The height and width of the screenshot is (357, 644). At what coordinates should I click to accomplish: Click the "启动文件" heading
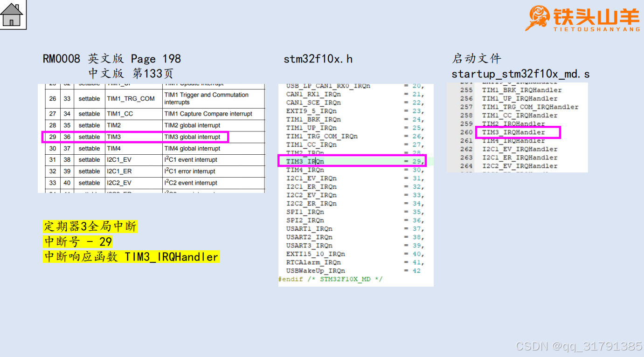477,59
